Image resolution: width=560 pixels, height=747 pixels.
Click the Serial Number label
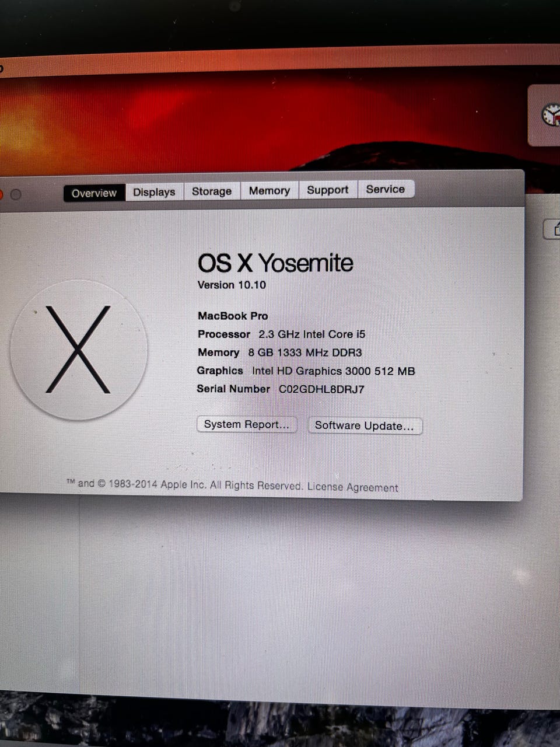coord(233,389)
